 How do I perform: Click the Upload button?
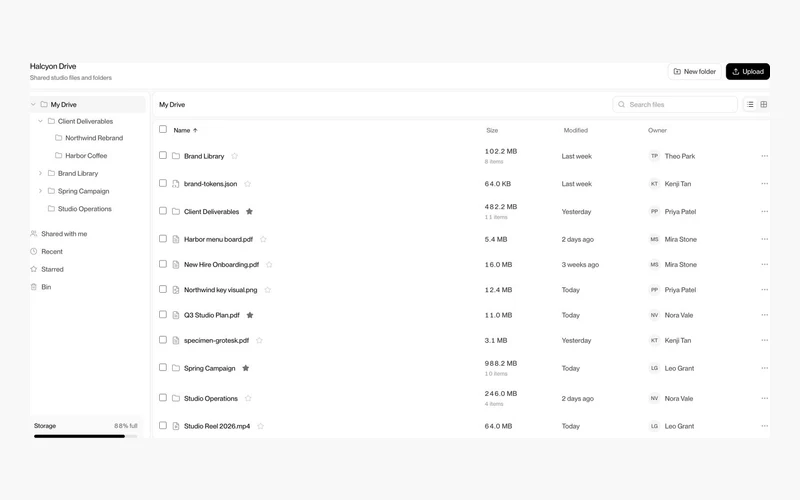(x=748, y=71)
